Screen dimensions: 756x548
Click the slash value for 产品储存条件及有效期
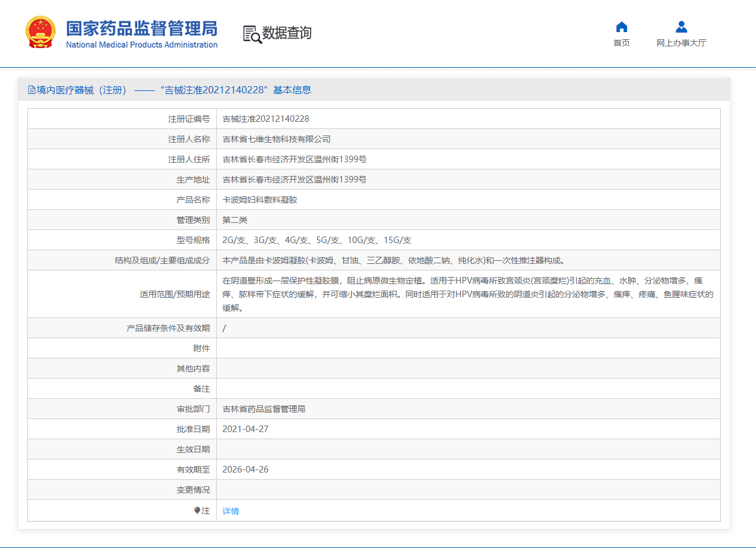point(224,328)
